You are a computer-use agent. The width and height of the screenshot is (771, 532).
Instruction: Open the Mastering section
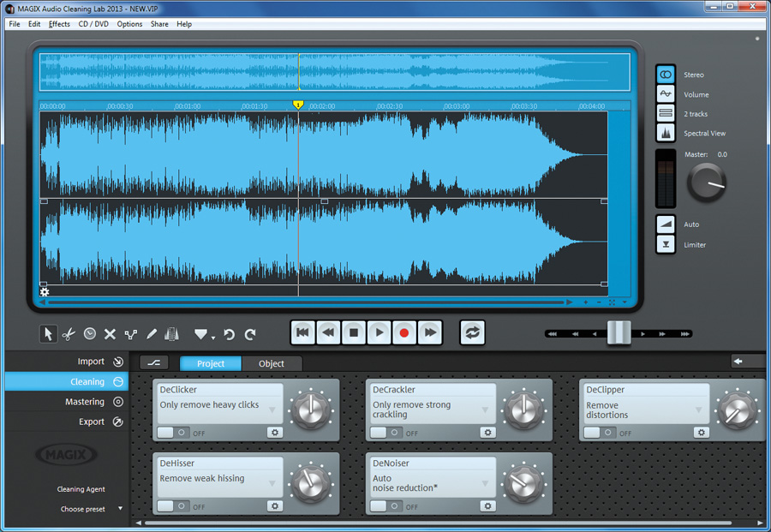click(85, 402)
